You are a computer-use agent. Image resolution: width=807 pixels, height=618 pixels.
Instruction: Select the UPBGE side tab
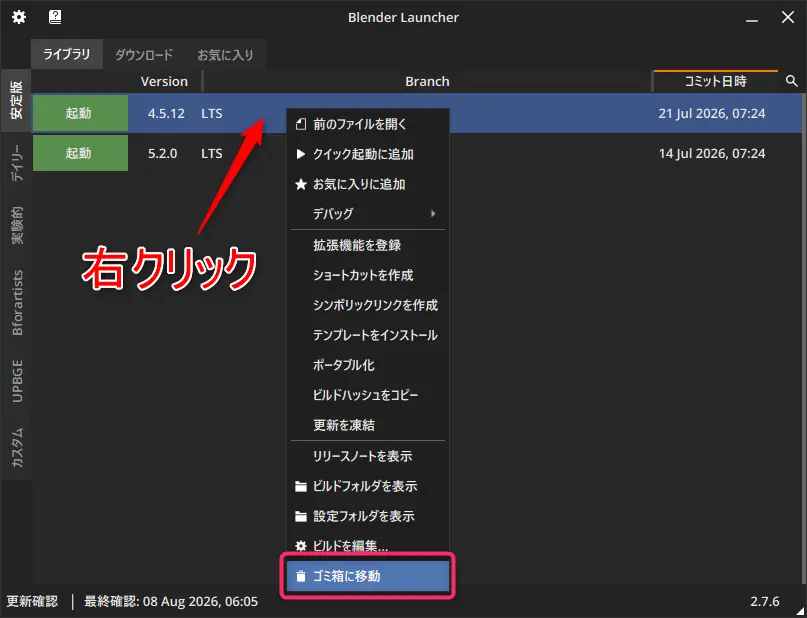pos(16,381)
